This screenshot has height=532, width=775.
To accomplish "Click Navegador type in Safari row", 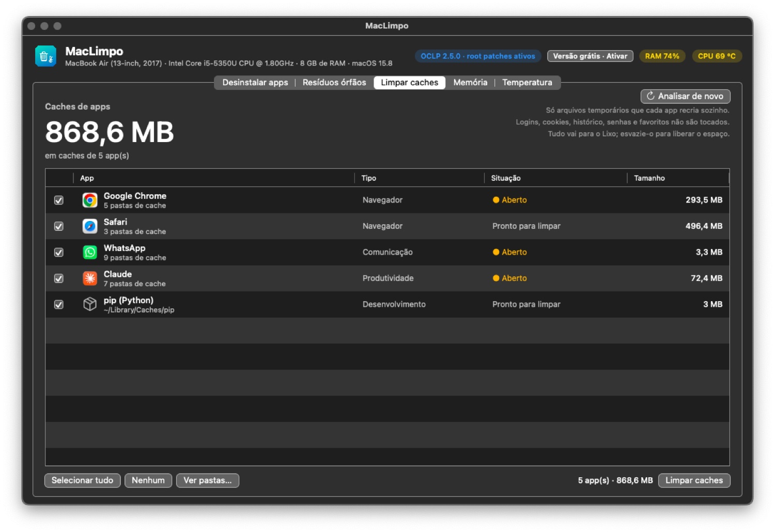I will click(382, 226).
